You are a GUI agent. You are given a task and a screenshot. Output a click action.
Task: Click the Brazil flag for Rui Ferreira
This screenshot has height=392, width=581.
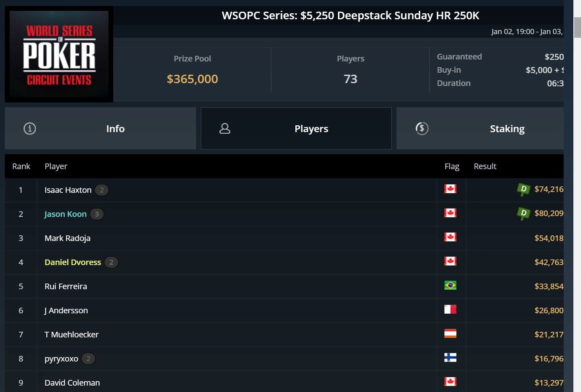(450, 285)
